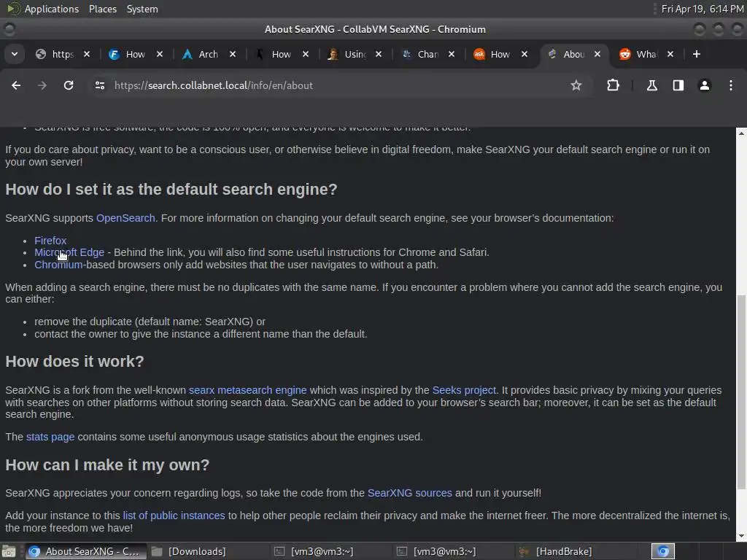The width and height of the screenshot is (747, 560).
Task: Open the Firefox documentation link
Action: coord(50,241)
